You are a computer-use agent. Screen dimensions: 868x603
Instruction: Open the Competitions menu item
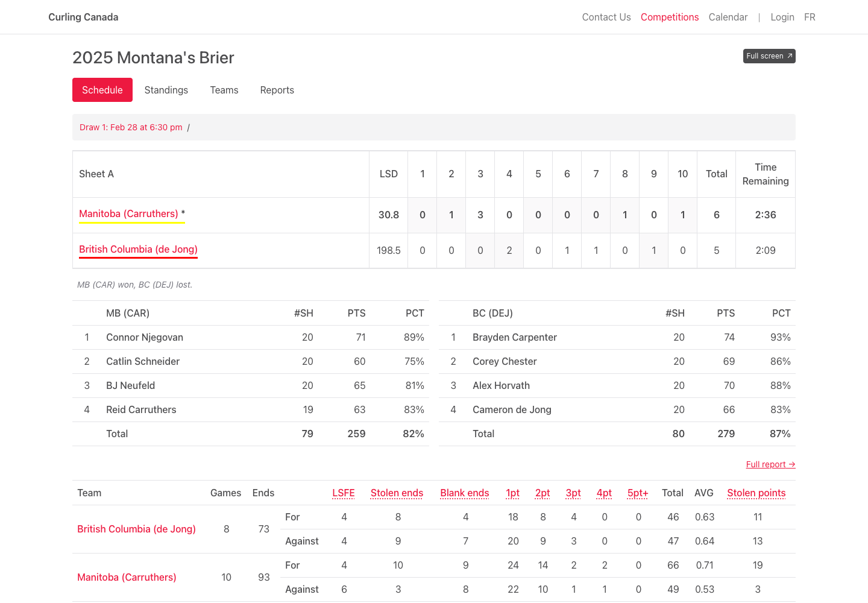point(670,17)
